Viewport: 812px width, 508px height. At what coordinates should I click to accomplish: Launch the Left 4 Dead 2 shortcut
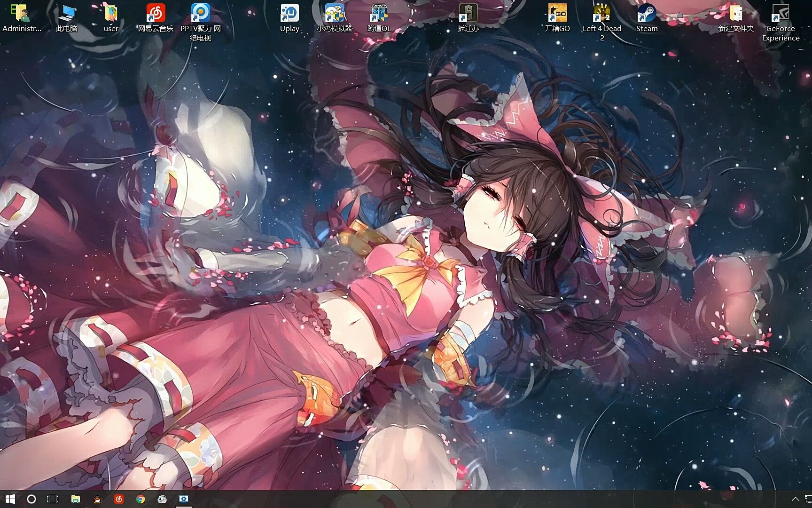pos(602,23)
